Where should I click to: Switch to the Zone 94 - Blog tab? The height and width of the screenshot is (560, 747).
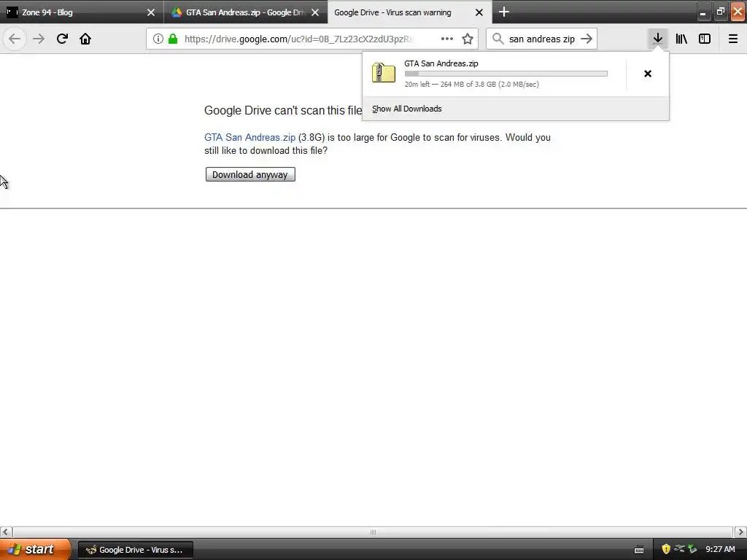[x=82, y=12]
